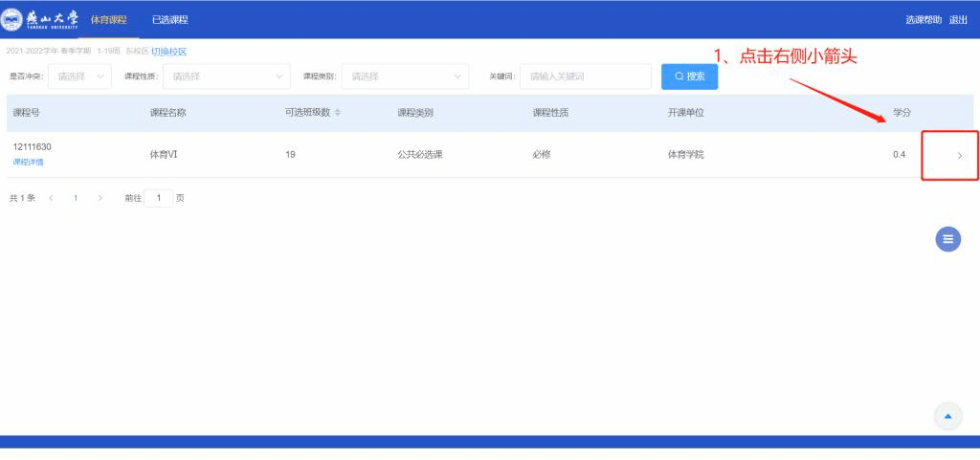The image size is (980, 460).
Task: Click the 课程号 column header
Action: (x=26, y=113)
